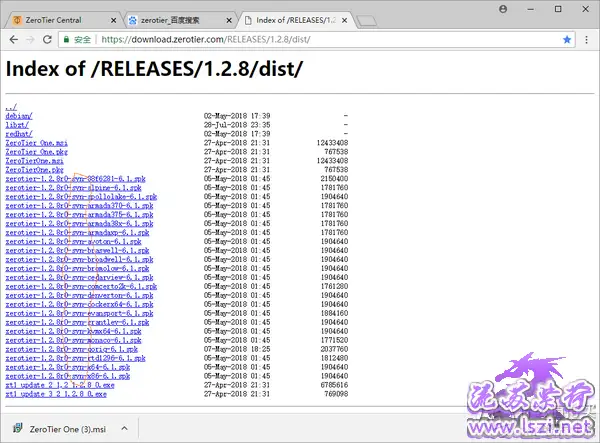The height and width of the screenshot is (443, 600).
Task: Download the syn-armada370 spk package
Action: [x=79, y=205]
